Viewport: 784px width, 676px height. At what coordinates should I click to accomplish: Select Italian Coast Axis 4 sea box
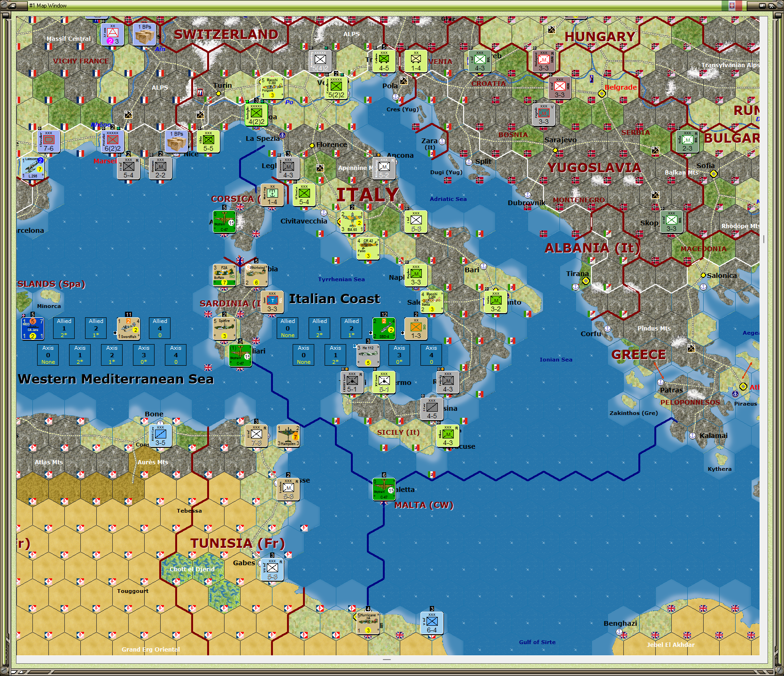tap(431, 355)
